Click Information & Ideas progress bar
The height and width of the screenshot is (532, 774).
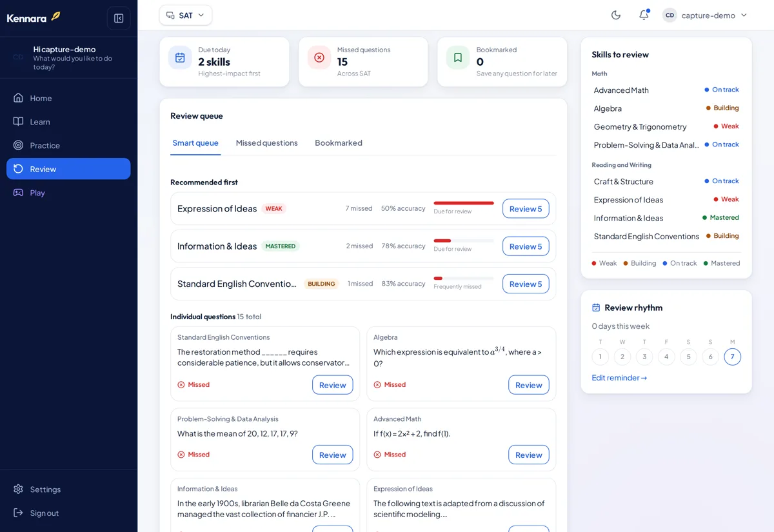click(x=464, y=241)
